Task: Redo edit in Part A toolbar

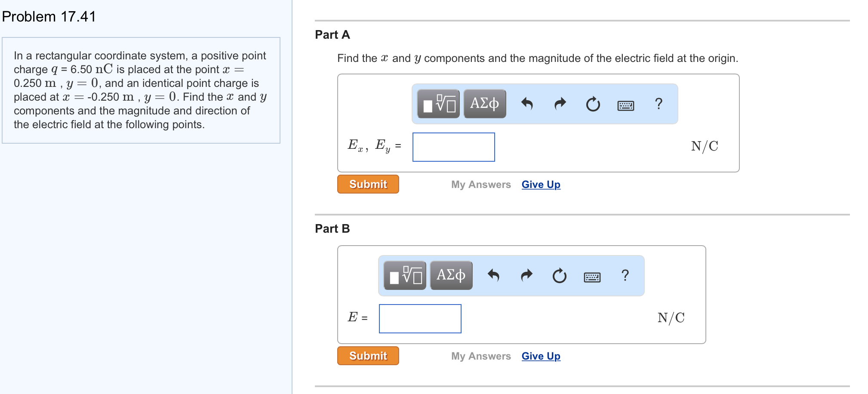Action: coord(560,104)
